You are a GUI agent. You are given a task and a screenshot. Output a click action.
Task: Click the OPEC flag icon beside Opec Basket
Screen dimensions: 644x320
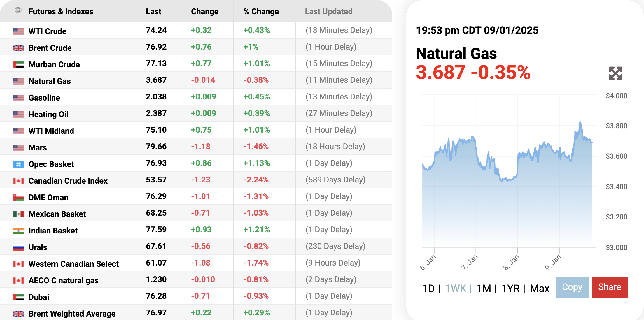pyautogui.click(x=18, y=164)
